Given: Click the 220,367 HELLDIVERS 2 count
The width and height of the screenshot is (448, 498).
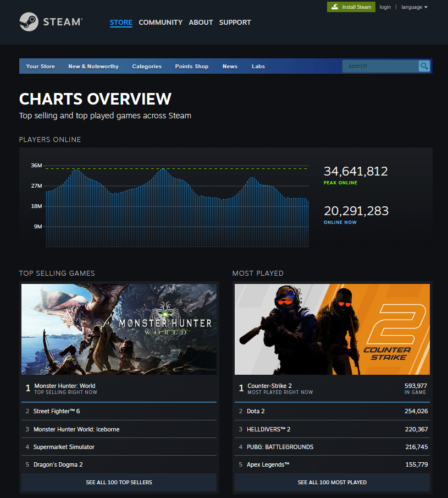Looking at the screenshot, I should click(x=416, y=429).
